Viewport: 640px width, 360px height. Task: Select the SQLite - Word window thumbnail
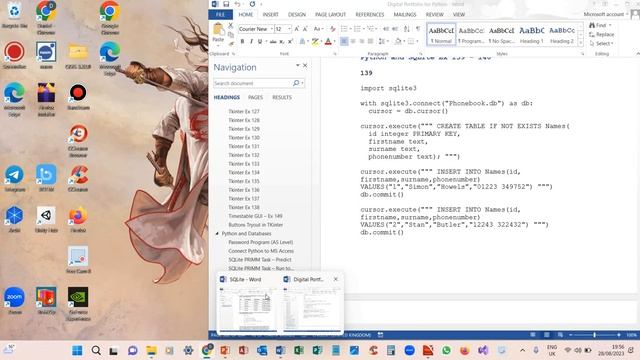[247, 304]
